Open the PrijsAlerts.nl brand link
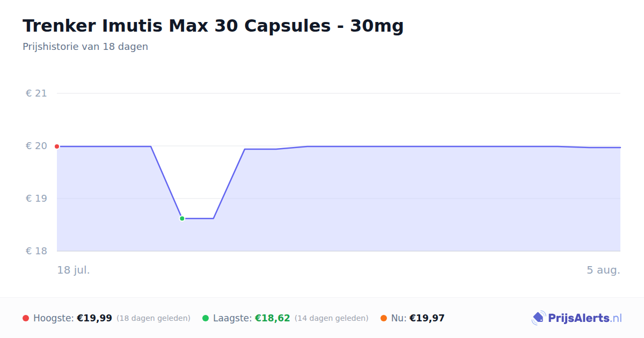The width and height of the screenshot is (644, 338). click(x=577, y=318)
